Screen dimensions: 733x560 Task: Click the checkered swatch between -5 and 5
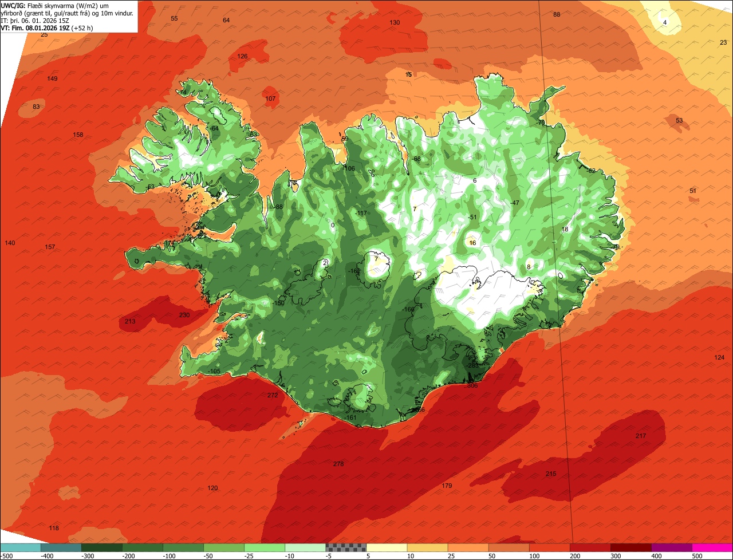click(x=345, y=547)
